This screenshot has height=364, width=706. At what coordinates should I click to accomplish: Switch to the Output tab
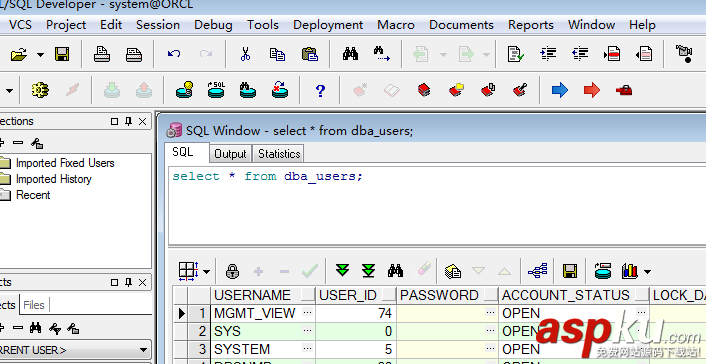click(x=230, y=154)
